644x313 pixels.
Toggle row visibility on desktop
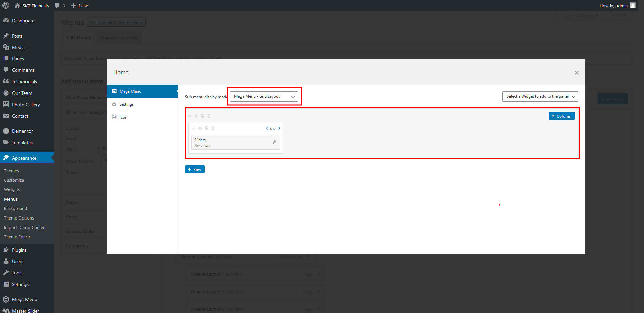[202, 116]
